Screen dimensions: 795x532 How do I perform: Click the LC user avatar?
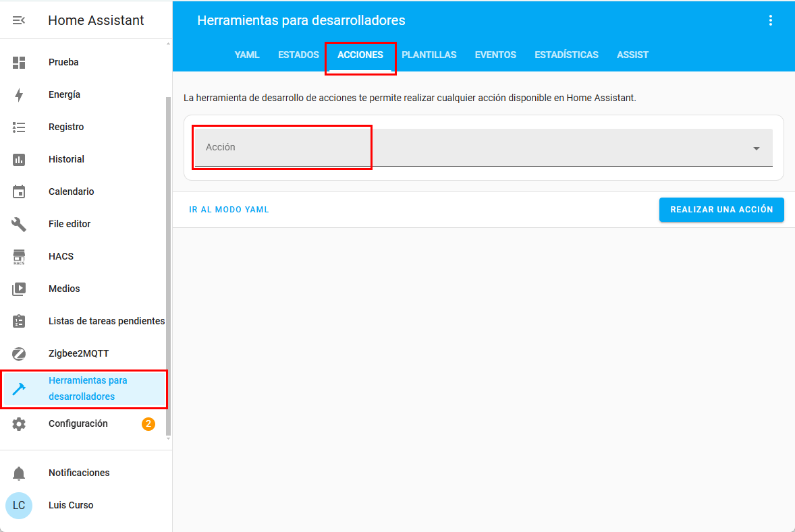[x=19, y=506]
